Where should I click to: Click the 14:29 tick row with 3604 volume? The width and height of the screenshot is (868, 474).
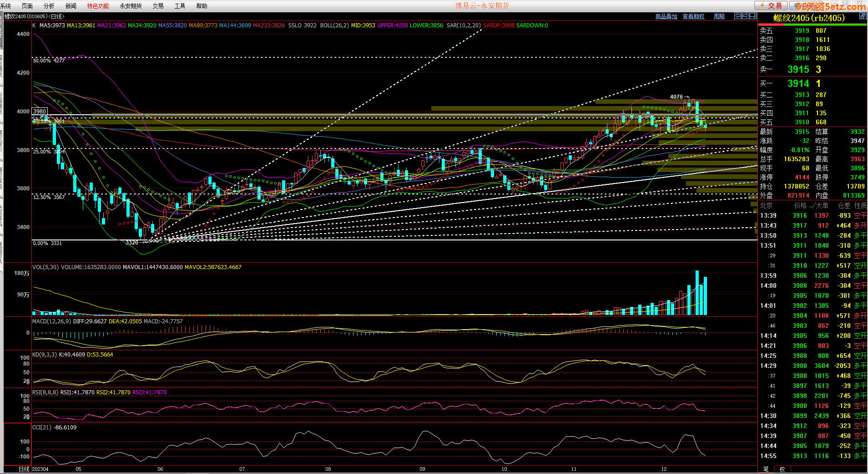(813, 366)
